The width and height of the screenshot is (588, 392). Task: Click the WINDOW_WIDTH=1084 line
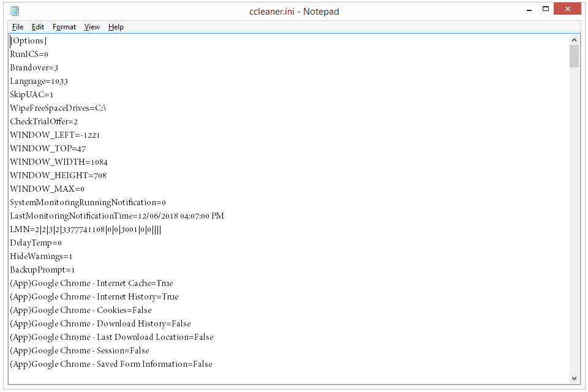pos(59,162)
